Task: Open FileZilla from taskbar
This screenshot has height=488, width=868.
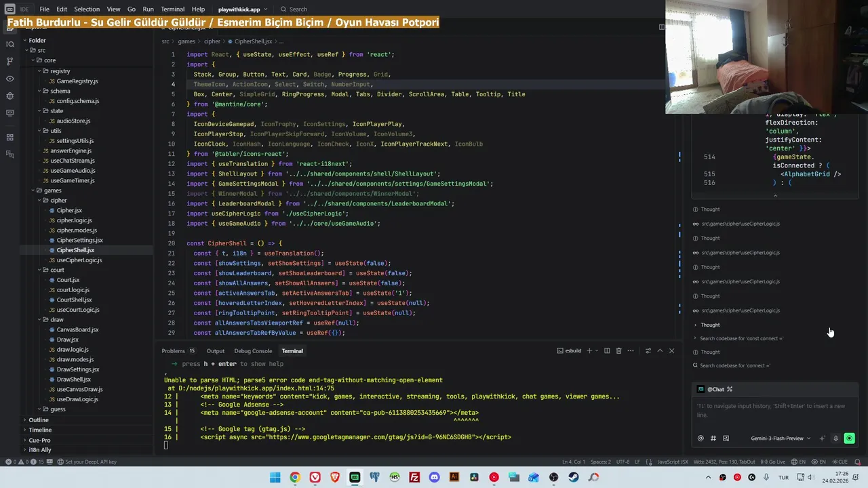Action: point(414,477)
